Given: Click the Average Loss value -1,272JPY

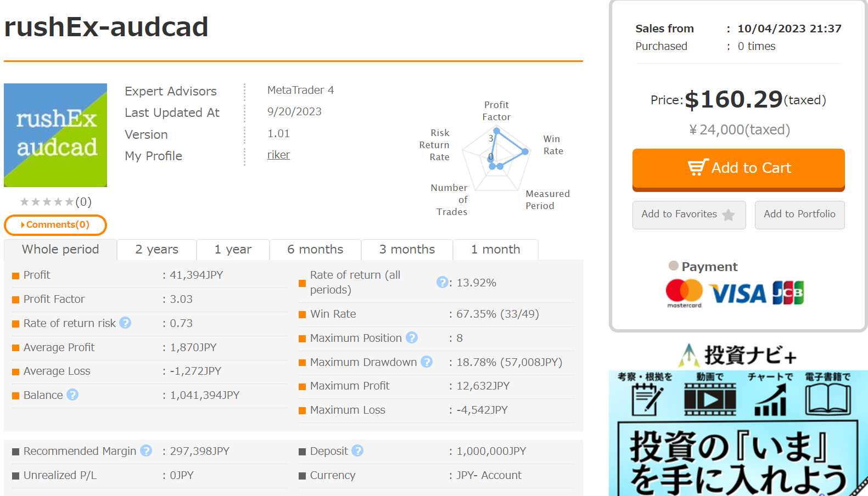Looking at the screenshot, I should point(195,371).
